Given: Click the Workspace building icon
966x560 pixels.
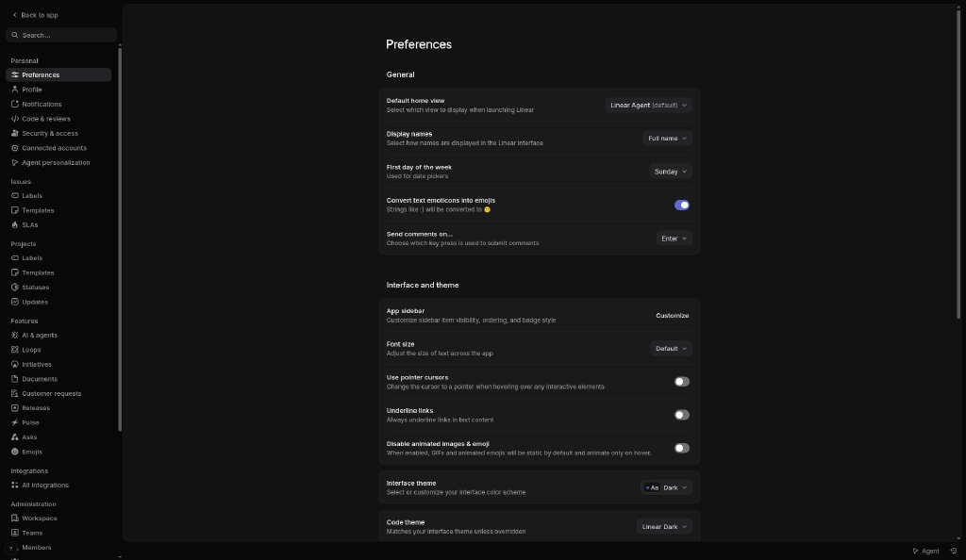Looking at the screenshot, I should (x=15, y=519).
